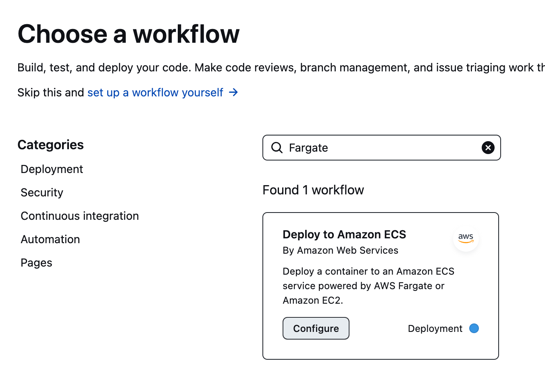Image resolution: width=545 pixels, height=392 pixels.
Task: Focus the workflow search field
Action: [x=382, y=148]
